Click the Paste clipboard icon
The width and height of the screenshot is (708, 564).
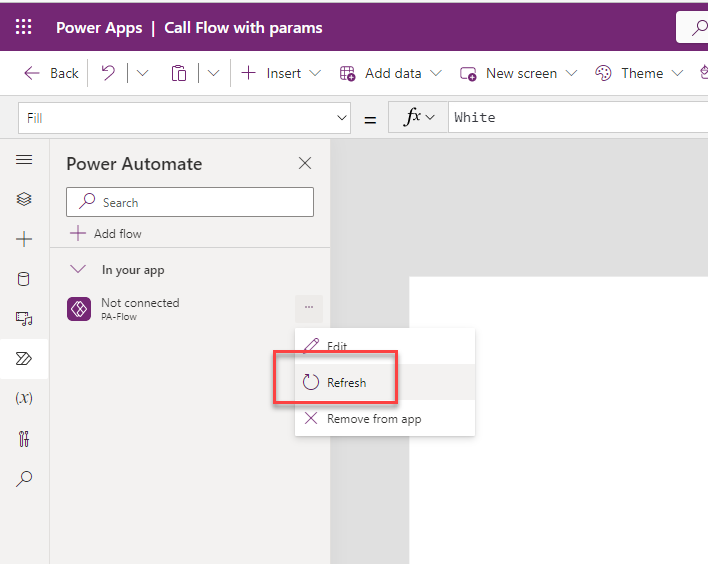[179, 73]
